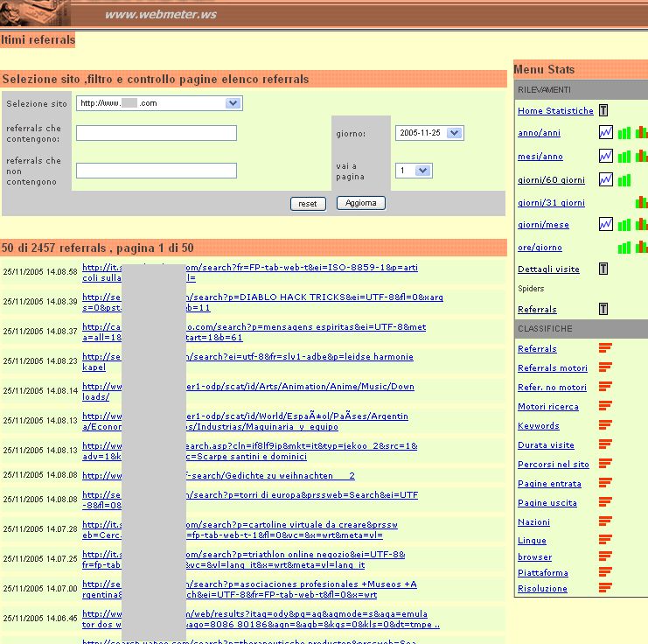
Task: Click the reset button
Action: (308, 204)
